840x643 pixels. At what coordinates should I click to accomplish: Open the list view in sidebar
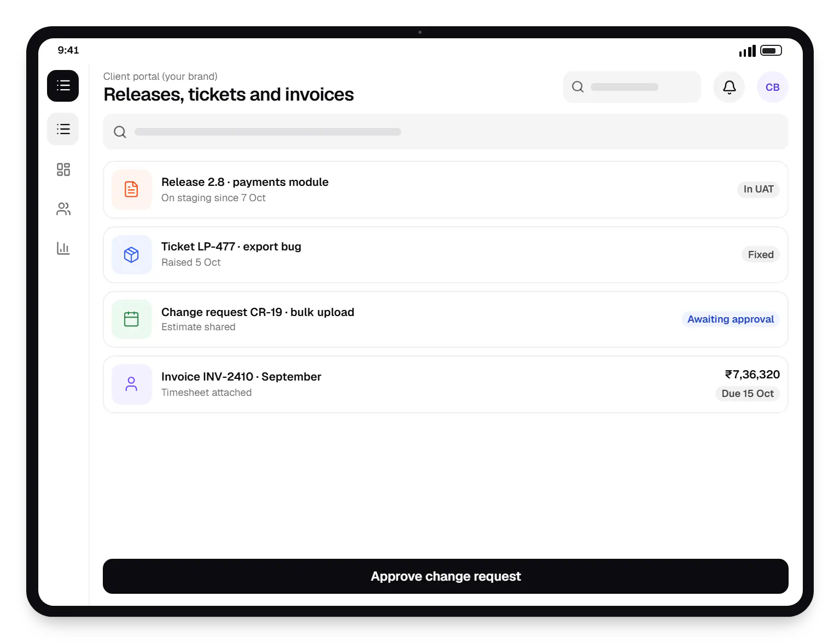click(63, 129)
